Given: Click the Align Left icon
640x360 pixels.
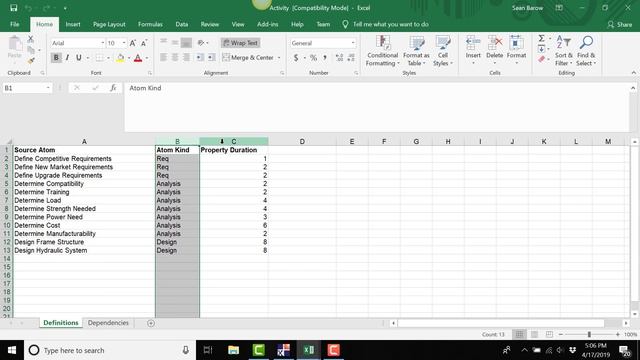Looking at the screenshot, I should [164, 58].
